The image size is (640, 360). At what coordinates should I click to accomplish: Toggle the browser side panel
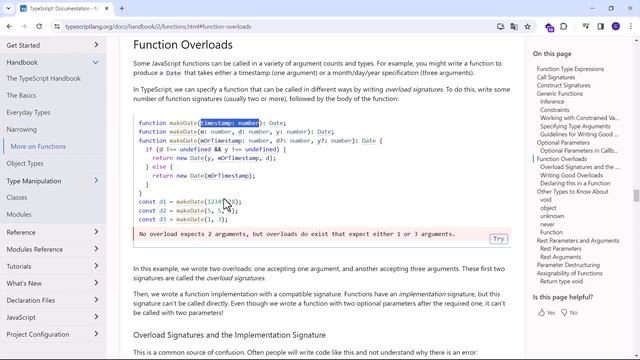[x=600, y=27]
